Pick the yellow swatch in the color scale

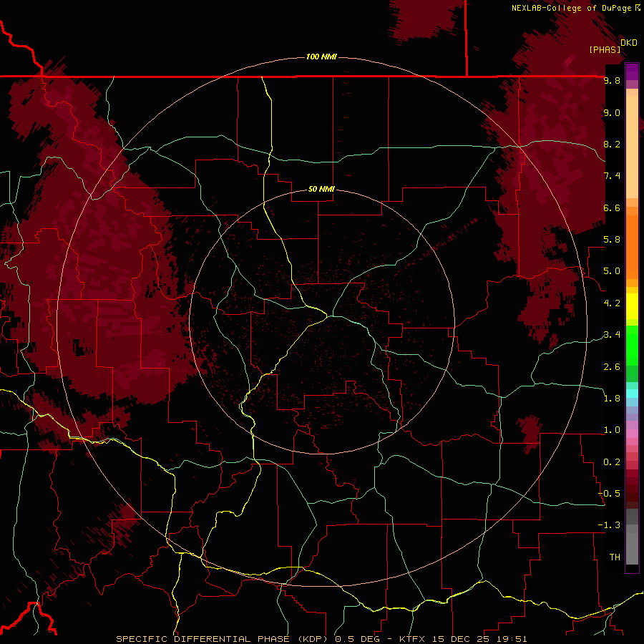[x=632, y=306]
